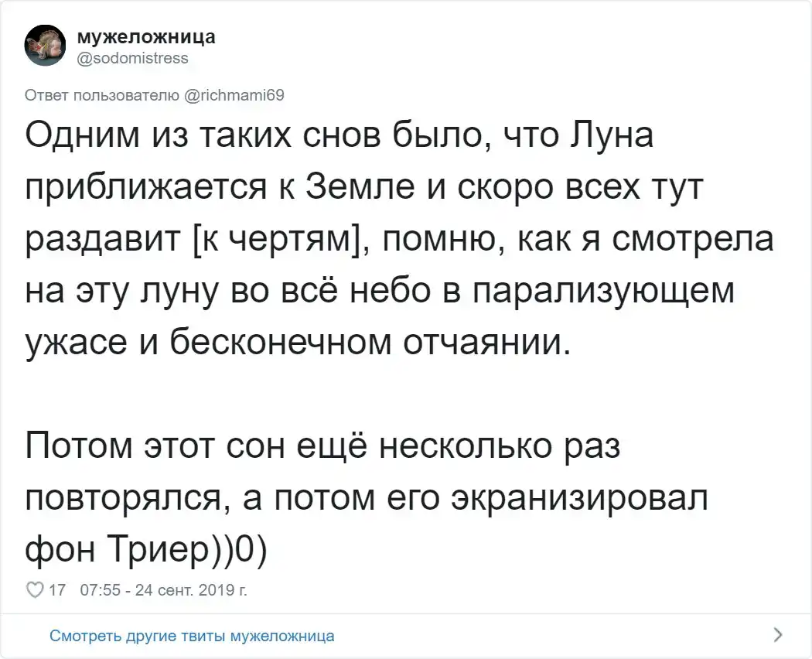Image resolution: width=812 pixels, height=659 pixels.
Task: Click the line starting "Одним из таких снов"
Action: click(x=339, y=138)
